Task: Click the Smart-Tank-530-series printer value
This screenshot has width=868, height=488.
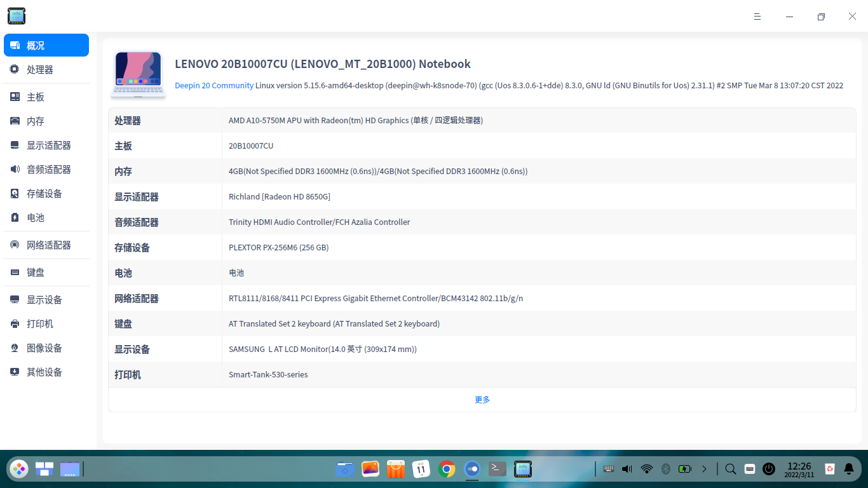Action: [x=268, y=374]
